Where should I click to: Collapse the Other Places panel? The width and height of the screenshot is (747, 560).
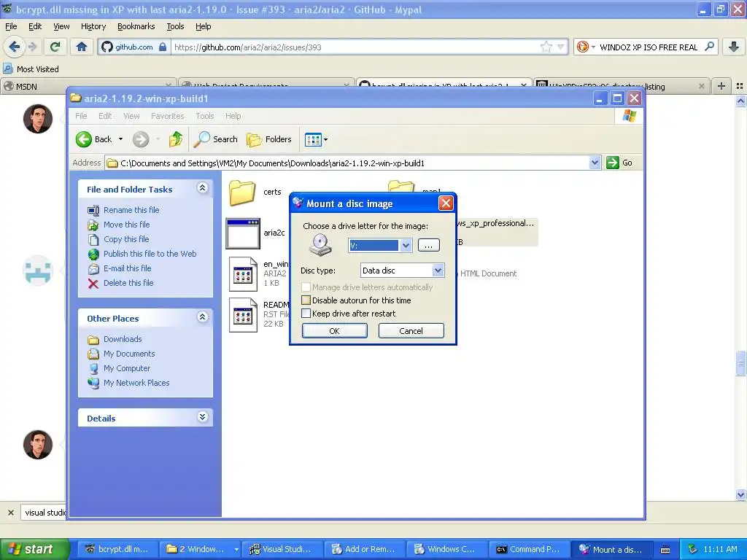[x=203, y=317]
